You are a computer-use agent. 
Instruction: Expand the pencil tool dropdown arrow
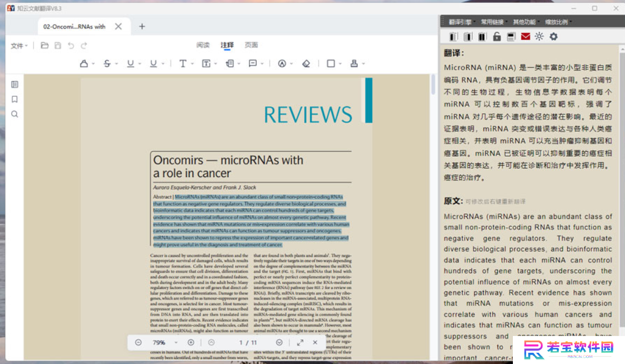coord(291,64)
